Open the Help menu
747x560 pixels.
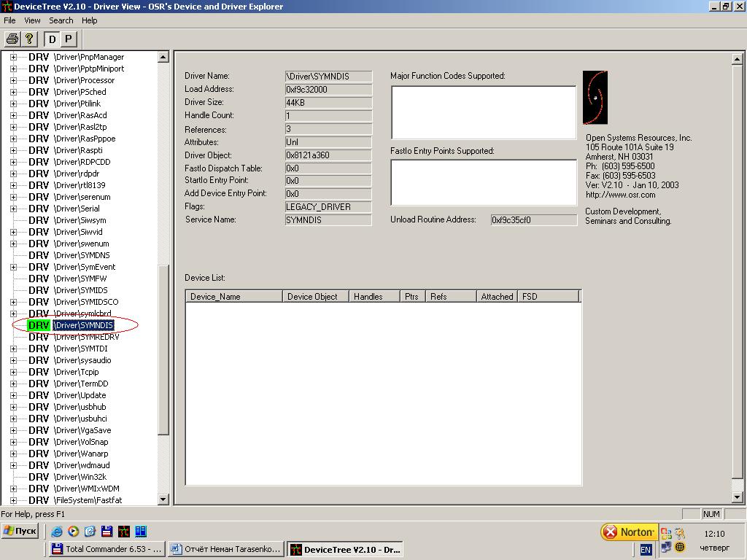[89, 20]
